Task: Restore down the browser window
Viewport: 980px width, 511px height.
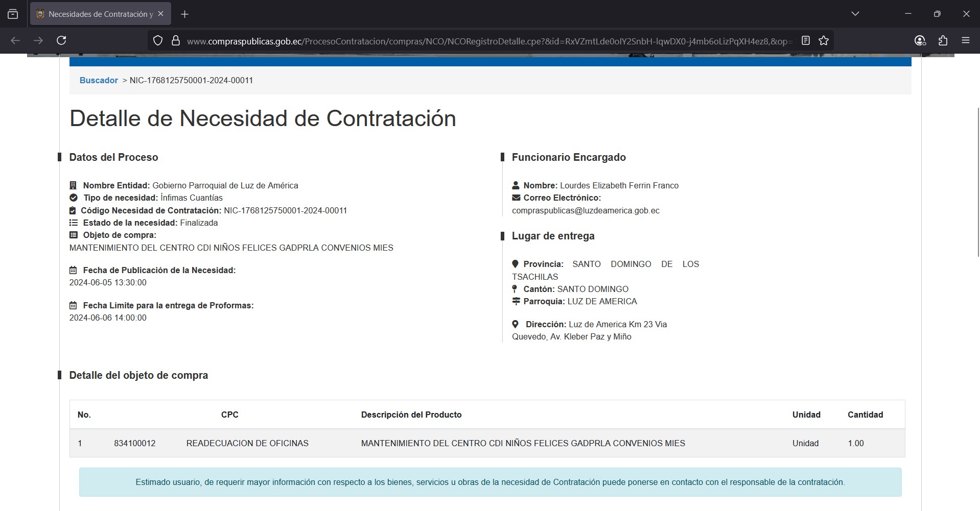Action: 937,14
